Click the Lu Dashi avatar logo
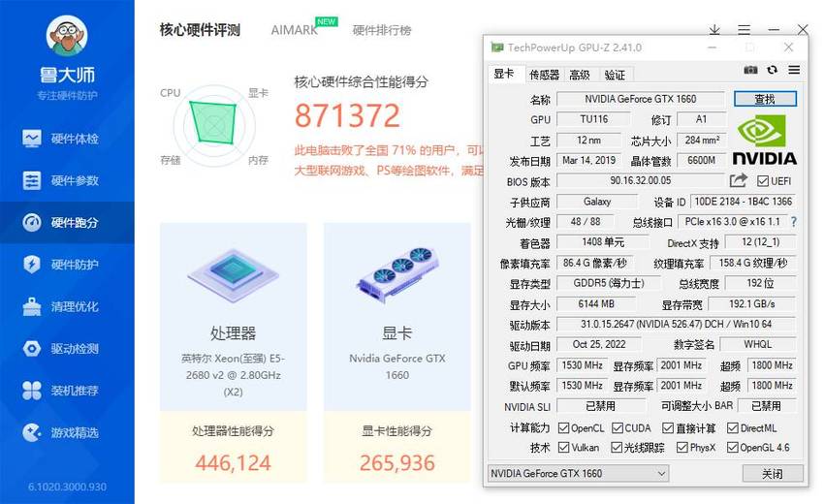Viewport: 824px width, 504px height. [x=67, y=35]
